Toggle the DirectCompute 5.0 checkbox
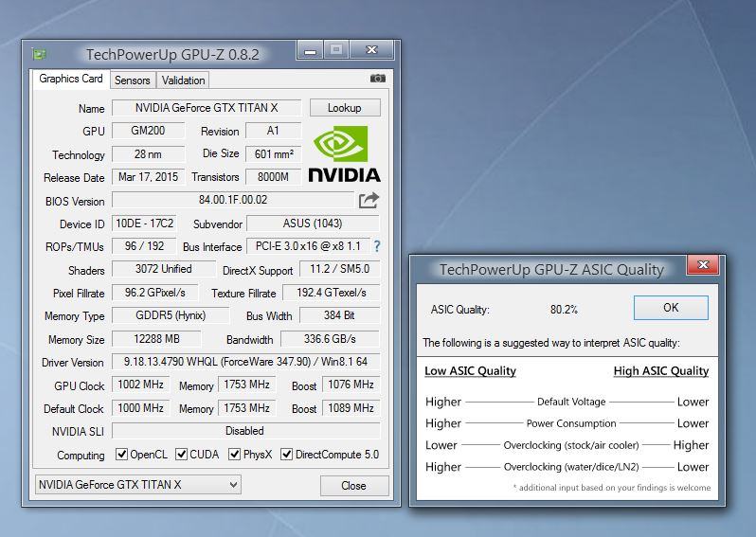The height and width of the screenshot is (537, 756). coord(286,454)
